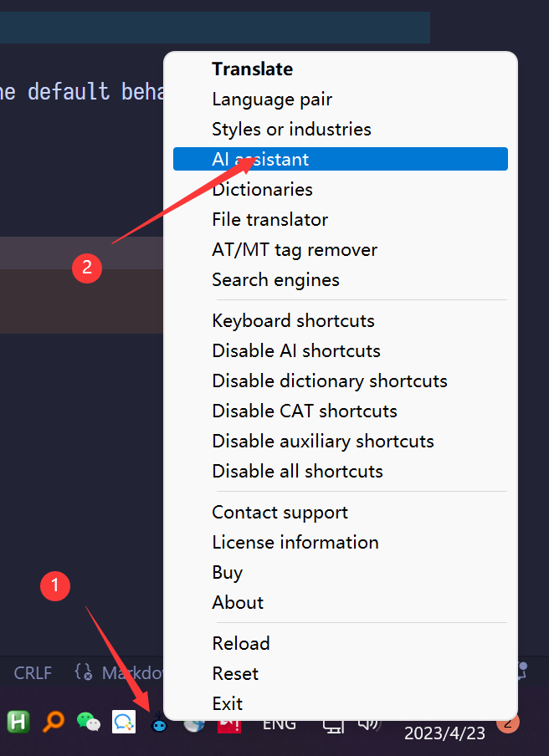Choose File translator menu item
This screenshot has width=549, height=756.
tap(269, 219)
